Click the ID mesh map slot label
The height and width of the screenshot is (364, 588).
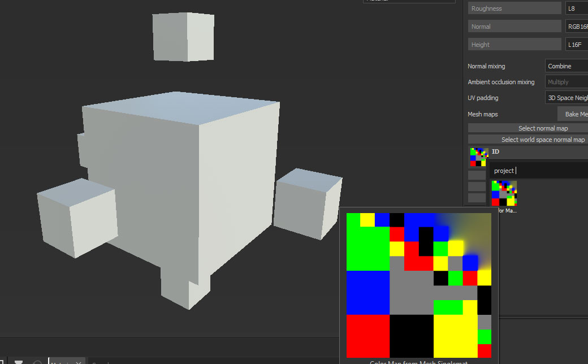[x=495, y=151]
